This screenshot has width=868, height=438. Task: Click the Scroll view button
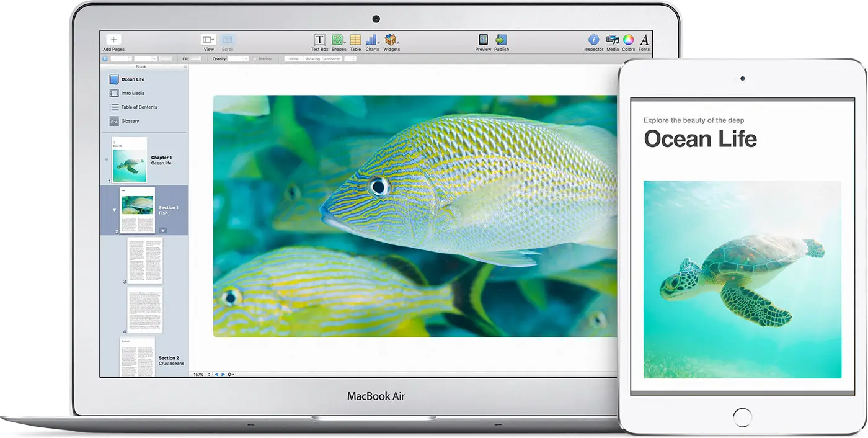click(x=228, y=40)
